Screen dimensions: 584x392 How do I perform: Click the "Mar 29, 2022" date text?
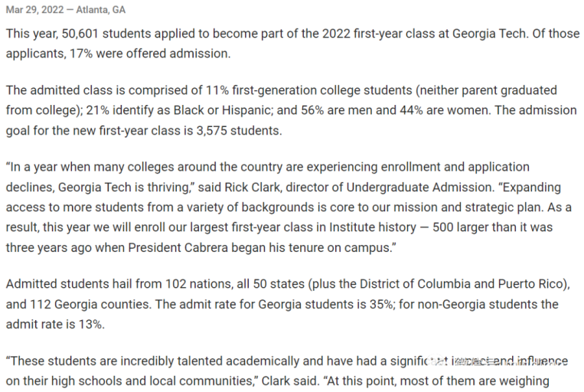coord(34,10)
